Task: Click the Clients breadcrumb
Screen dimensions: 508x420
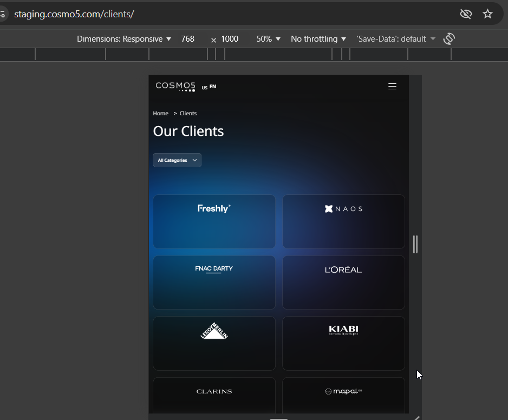Action: [x=188, y=113]
